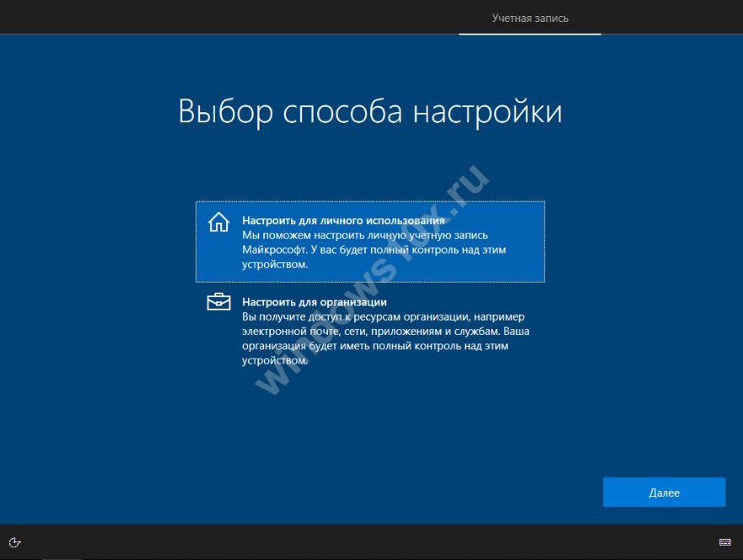Image resolution: width=743 pixels, height=560 pixels.
Task: Switch to the Учетная запись tab
Action: coord(530,18)
